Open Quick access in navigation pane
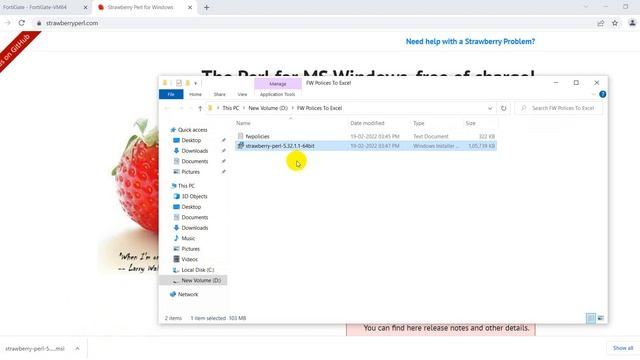Image resolution: width=640 pixels, height=360 pixels. pyautogui.click(x=193, y=130)
